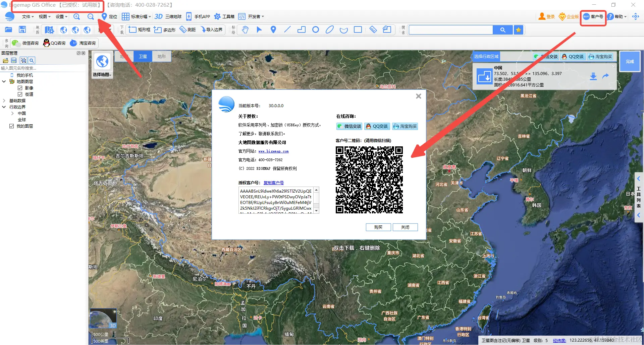
Task: Click the 购买 button in dialog
Action: pos(378,227)
